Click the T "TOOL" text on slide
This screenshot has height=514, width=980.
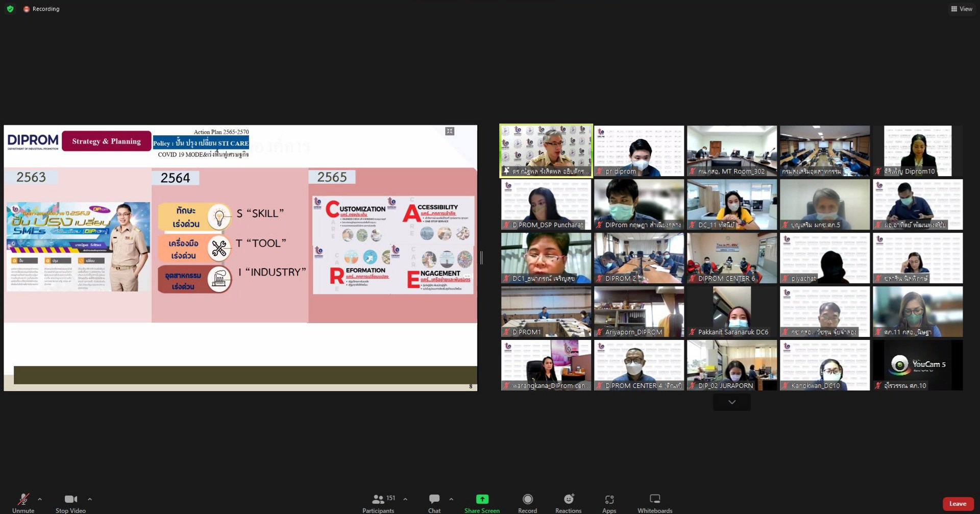(261, 243)
